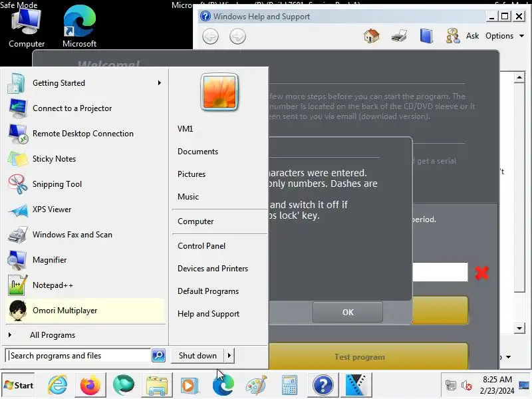Open Getting Started from Start menu
This screenshot has width=532, height=399.
pos(85,83)
